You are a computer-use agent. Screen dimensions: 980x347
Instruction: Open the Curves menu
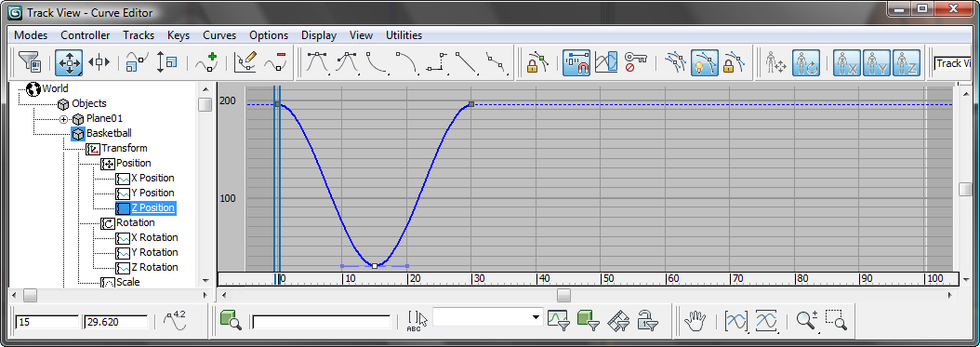coord(219,35)
